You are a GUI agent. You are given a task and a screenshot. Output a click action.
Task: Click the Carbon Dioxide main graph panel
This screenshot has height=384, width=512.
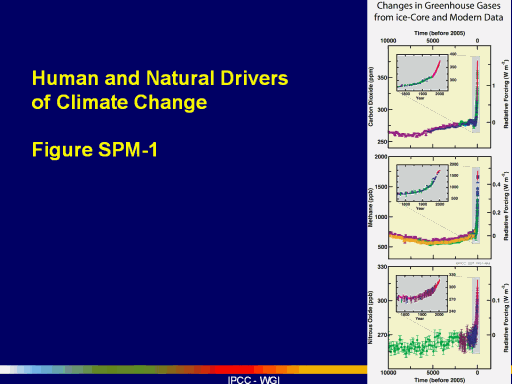[x=439, y=97]
